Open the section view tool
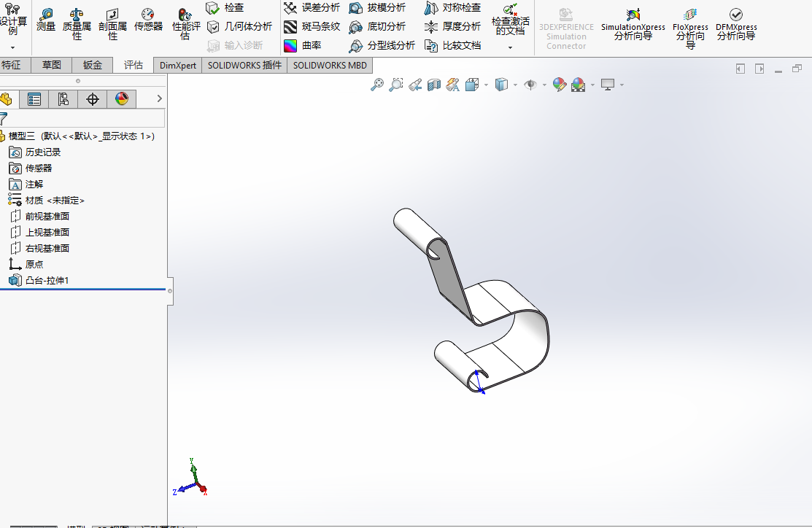Viewport: 812px width, 528px height. [x=434, y=85]
